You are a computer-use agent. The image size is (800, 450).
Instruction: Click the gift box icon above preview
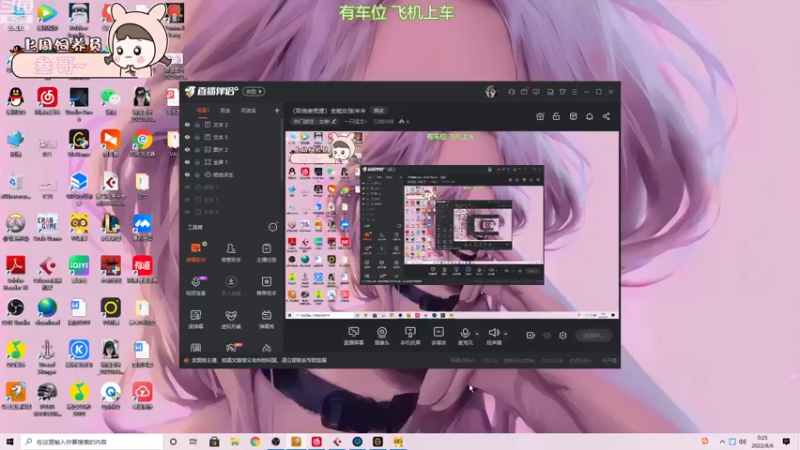click(x=540, y=116)
